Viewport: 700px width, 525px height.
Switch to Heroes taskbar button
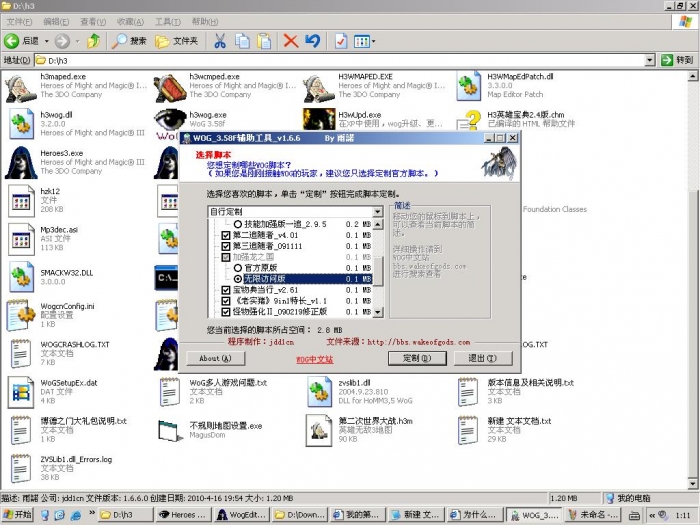click(x=183, y=515)
